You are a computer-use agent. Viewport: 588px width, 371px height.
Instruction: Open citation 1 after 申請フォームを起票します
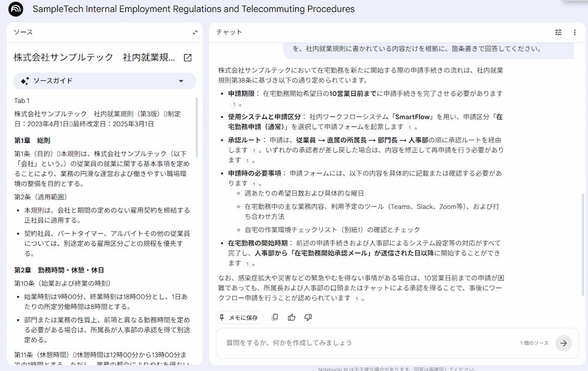(410, 127)
